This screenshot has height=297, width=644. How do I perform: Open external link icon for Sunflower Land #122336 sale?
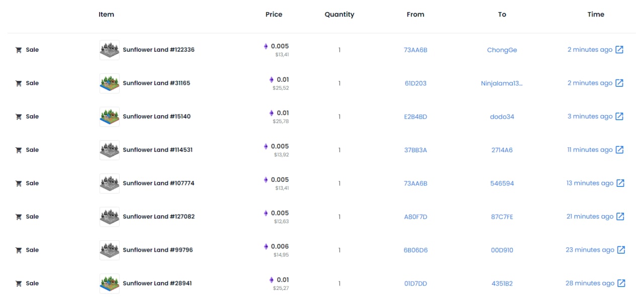coord(619,50)
